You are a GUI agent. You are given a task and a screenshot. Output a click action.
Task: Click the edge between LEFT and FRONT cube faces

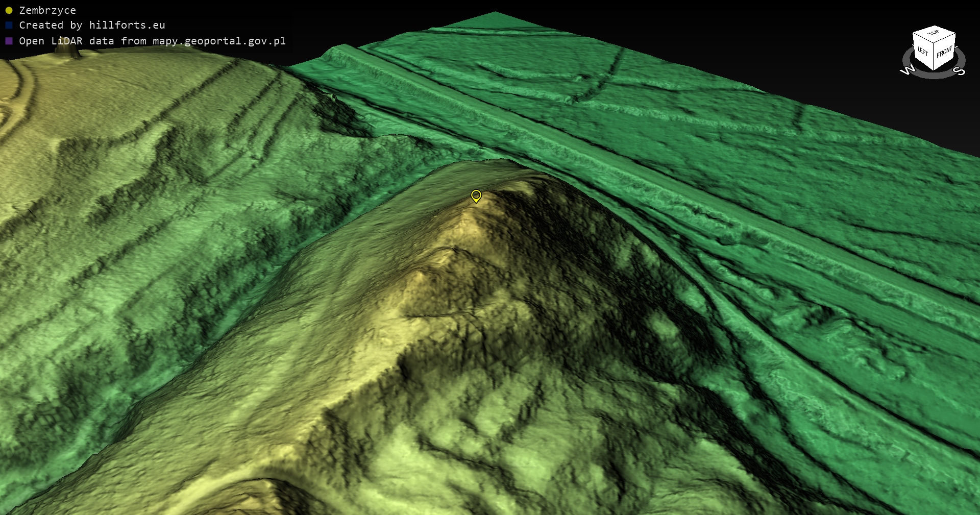[934, 55]
